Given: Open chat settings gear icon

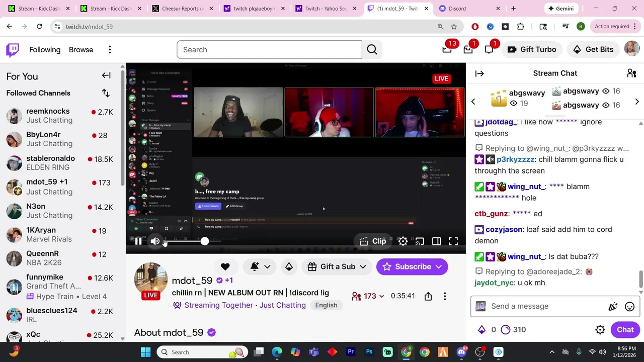Looking at the screenshot, I should click(x=600, y=330).
